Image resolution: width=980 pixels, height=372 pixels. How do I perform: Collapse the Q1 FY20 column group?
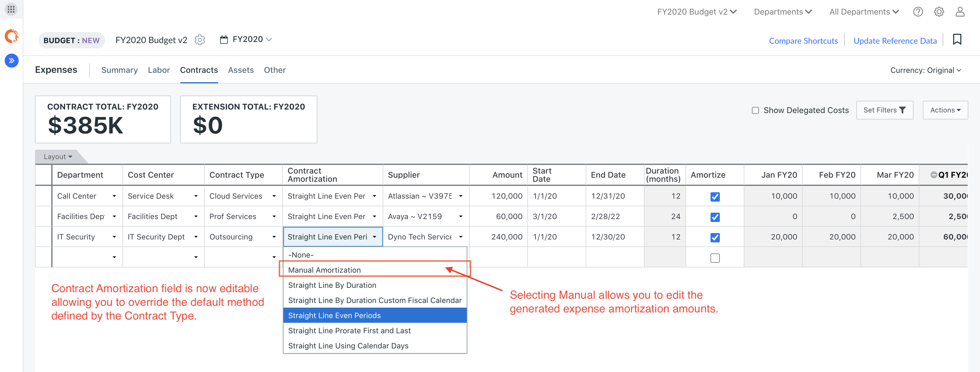(934, 175)
